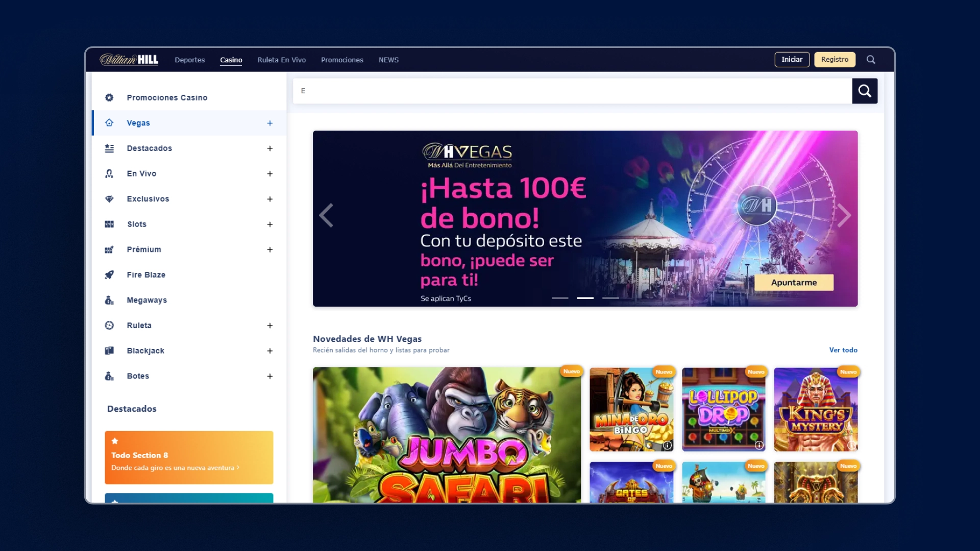Open Promociones Casino in sidebar
Image resolution: width=980 pixels, height=551 pixels.
click(x=167, y=97)
